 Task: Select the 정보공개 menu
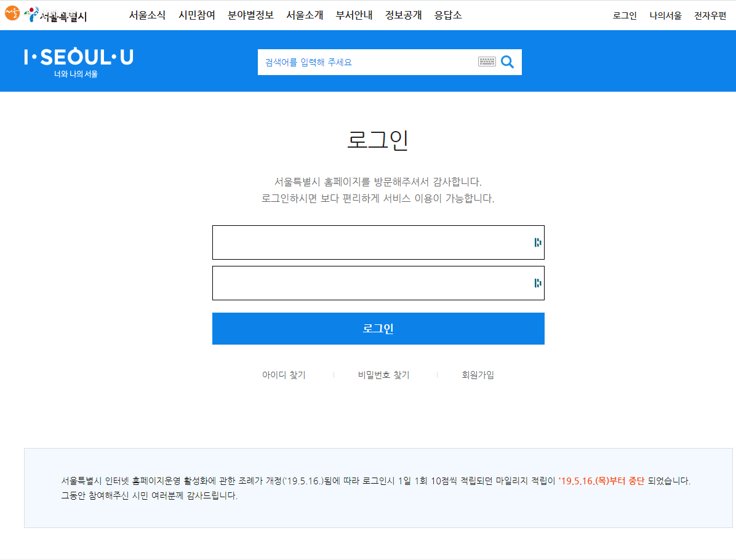click(x=403, y=15)
